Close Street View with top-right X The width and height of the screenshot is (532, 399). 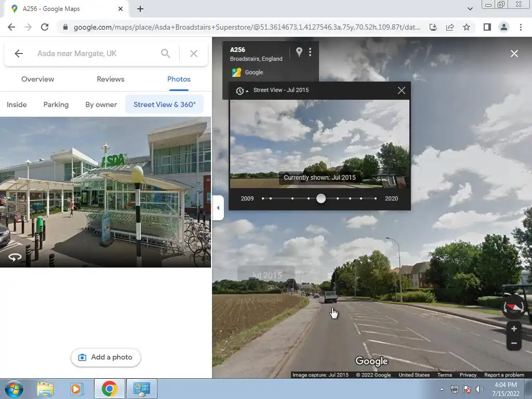(x=514, y=54)
